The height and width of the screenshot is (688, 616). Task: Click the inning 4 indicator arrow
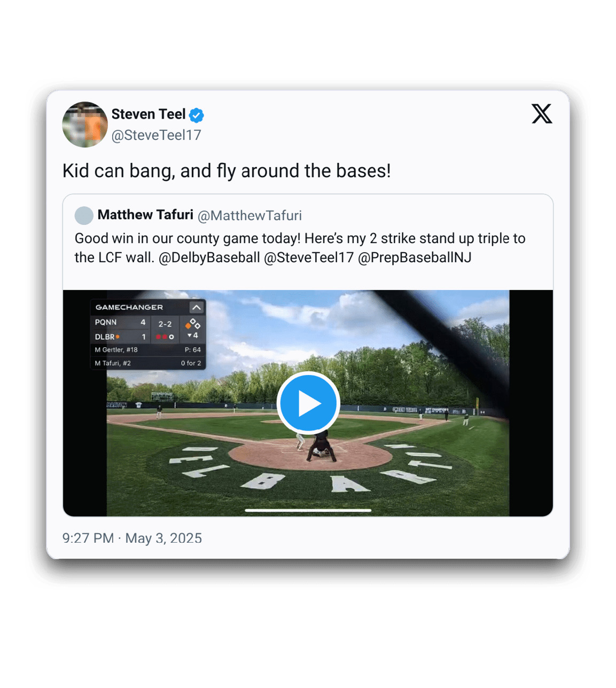[192, 335]
